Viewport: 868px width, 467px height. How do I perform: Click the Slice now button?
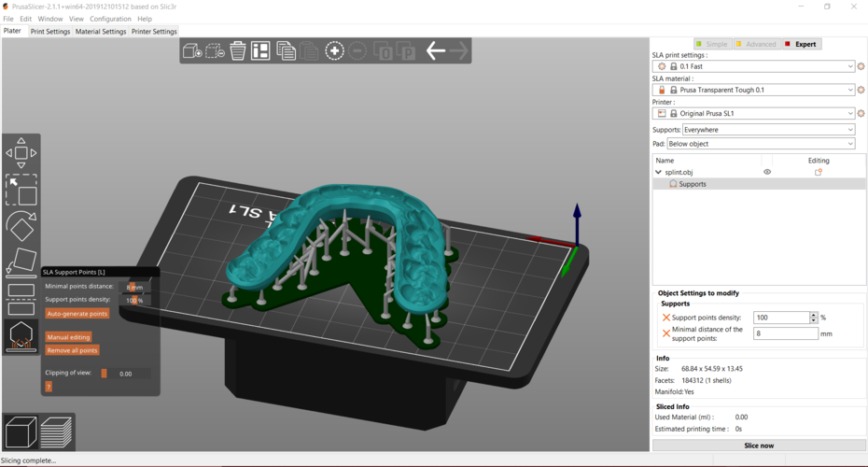(759, 446)
